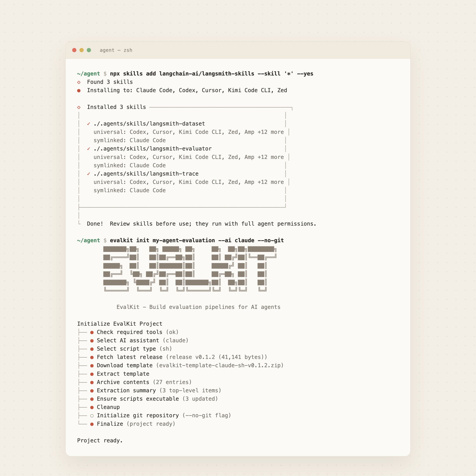
Task: Click the bullet beside 'Select AI assistant'
Action: click(x=92, y=341)
